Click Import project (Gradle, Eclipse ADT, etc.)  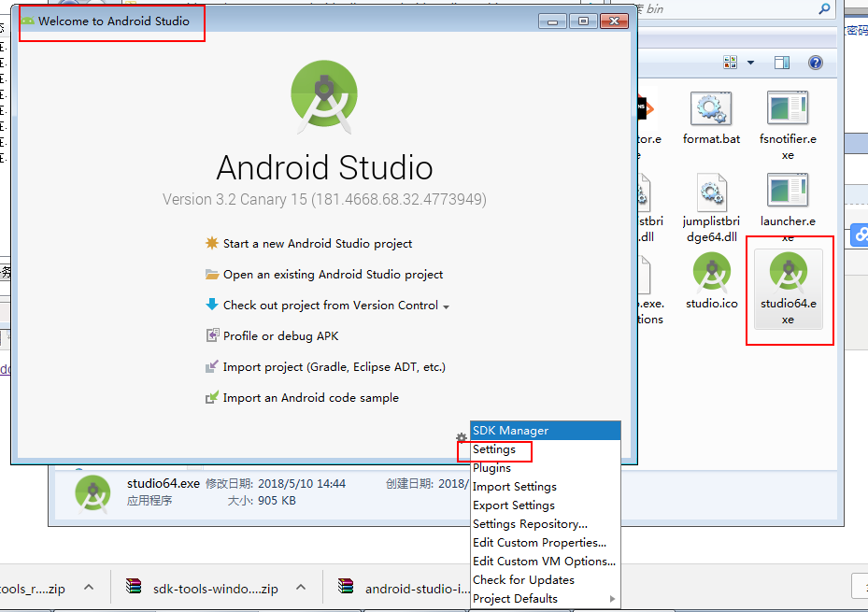tap(334, 367)
